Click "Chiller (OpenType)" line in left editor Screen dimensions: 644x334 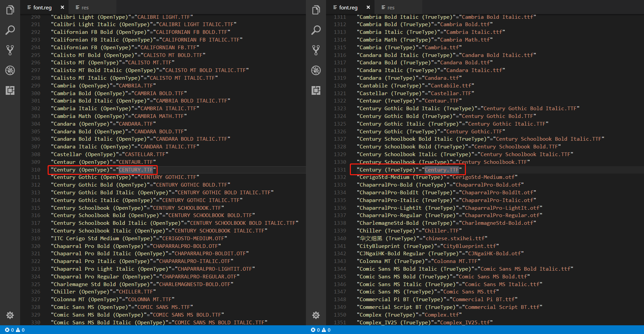(x=103, y=292)
